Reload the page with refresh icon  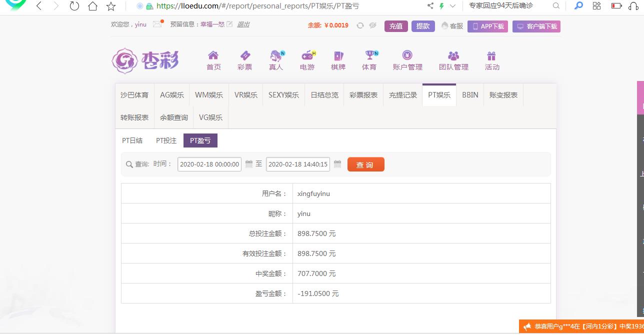click(74, 6)
